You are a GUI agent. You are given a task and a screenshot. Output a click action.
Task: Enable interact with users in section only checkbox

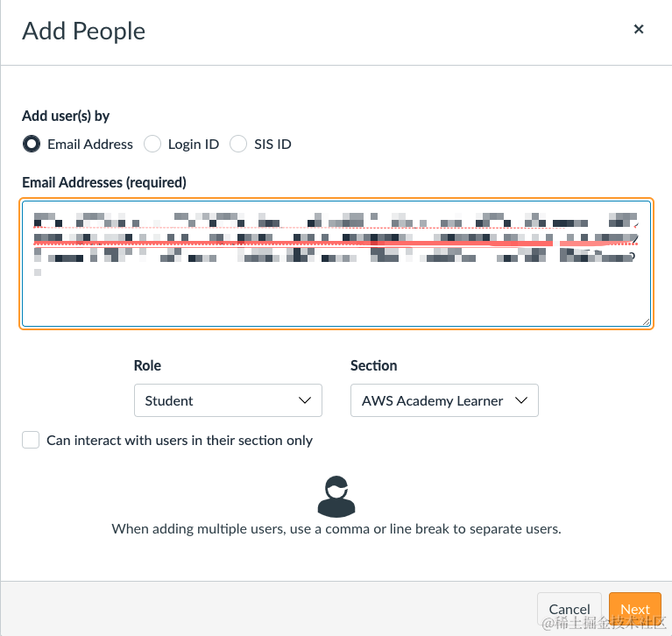pyautogui.click(x=31, y=440)
